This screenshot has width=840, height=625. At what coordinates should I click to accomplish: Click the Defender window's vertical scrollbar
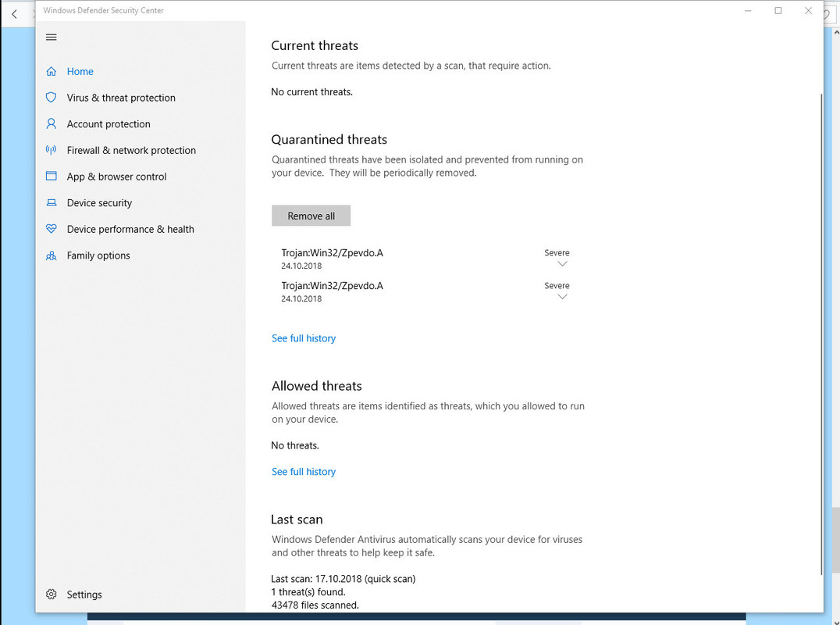point(820,334)
